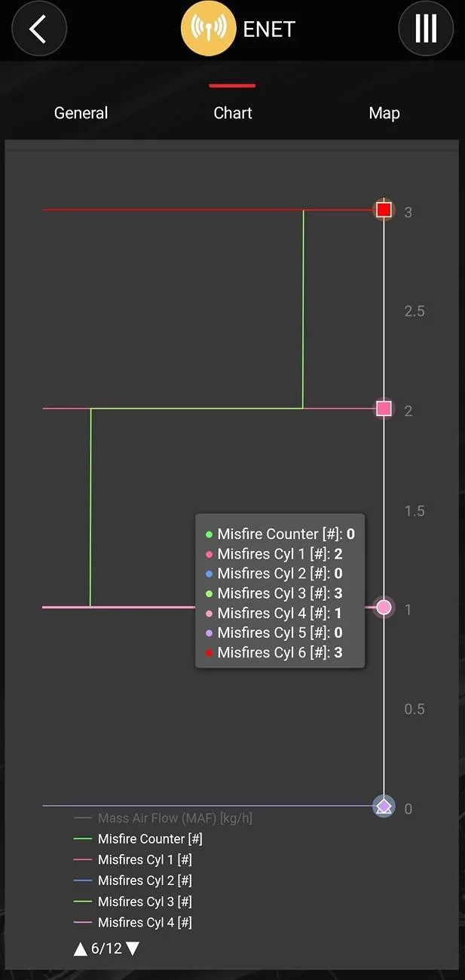Switch to the Map tab
The width and height of the screenshot is (465, 980).
384,113
